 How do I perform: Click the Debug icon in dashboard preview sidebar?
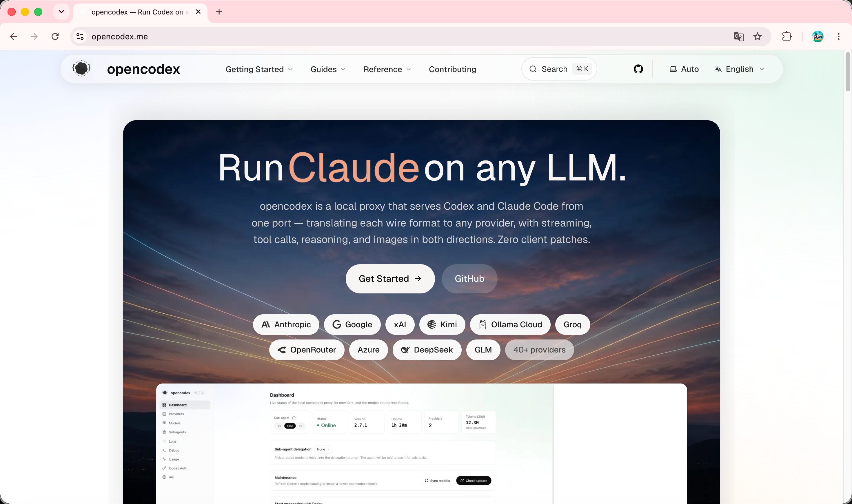[x=164, y=450]
